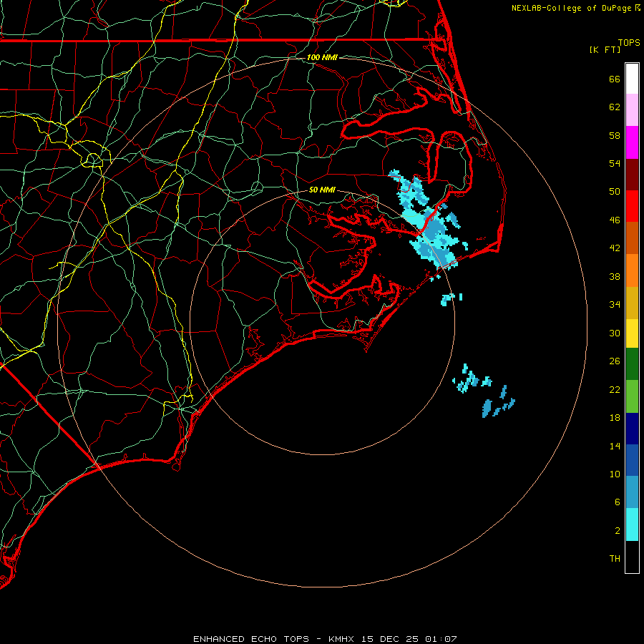Click the dark red 54 kft swatch

(632, 175)
